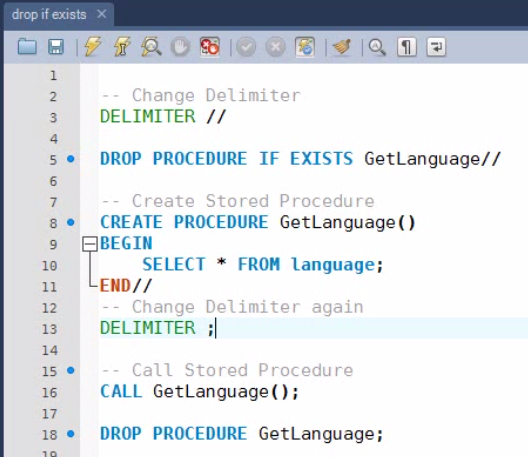Open a SQL script file via folder icon
Screen dimensions: 528x457
click(27, 46)
